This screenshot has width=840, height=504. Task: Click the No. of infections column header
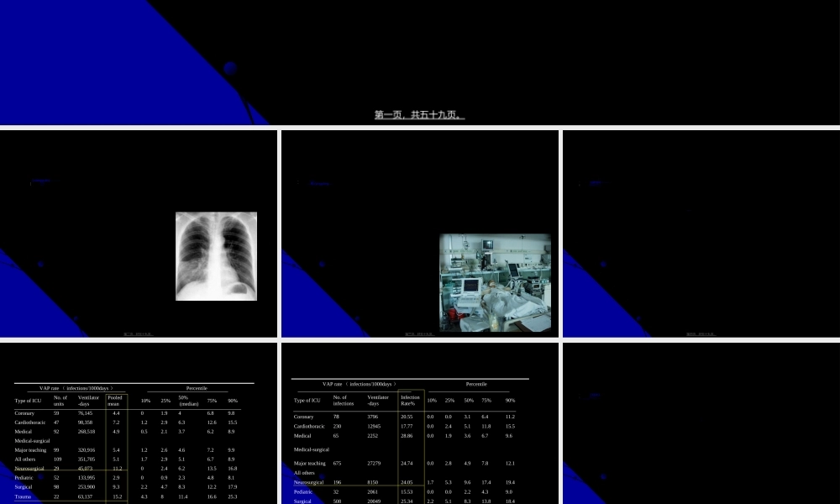click(x=343, y=400)
